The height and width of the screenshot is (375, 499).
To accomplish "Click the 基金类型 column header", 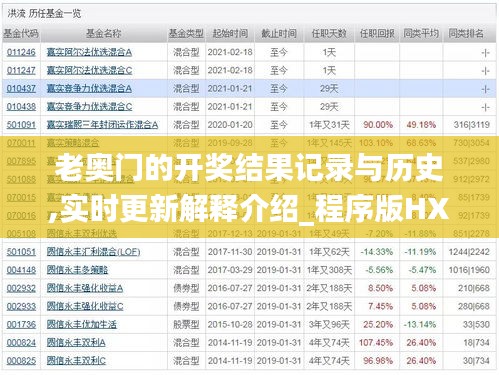I will click(x=186, y=33).
